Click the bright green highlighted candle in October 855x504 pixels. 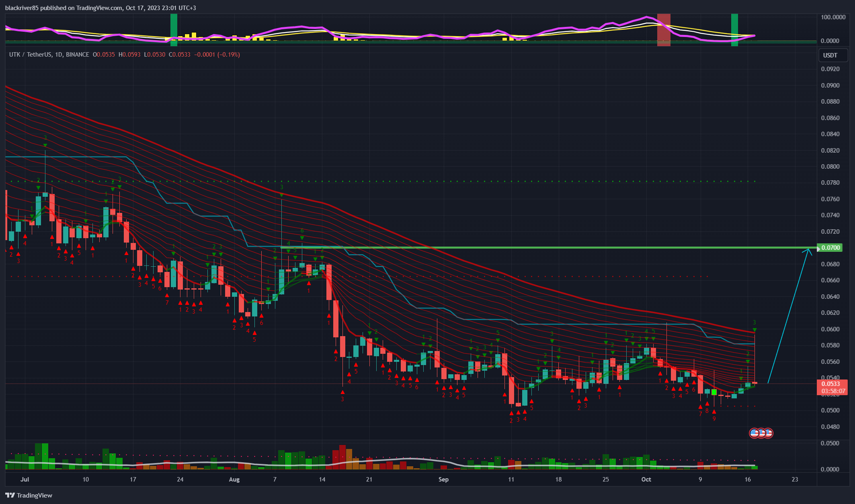[714, 392]
